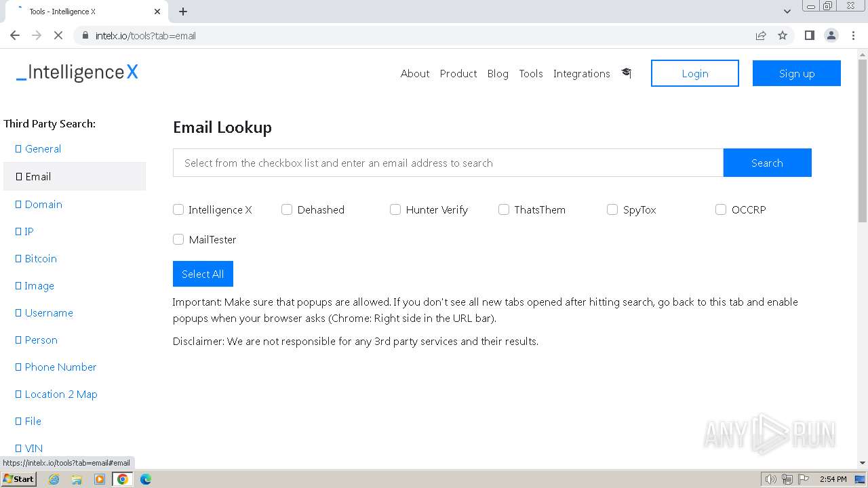Screen dimensions: 868x488
Task: Open File Explorer folder on taskbar
Action: click(x=77, y=479)
